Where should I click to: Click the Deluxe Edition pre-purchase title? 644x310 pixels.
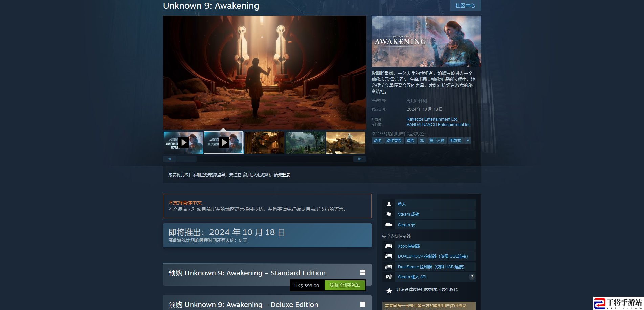[x=243, y=305]
